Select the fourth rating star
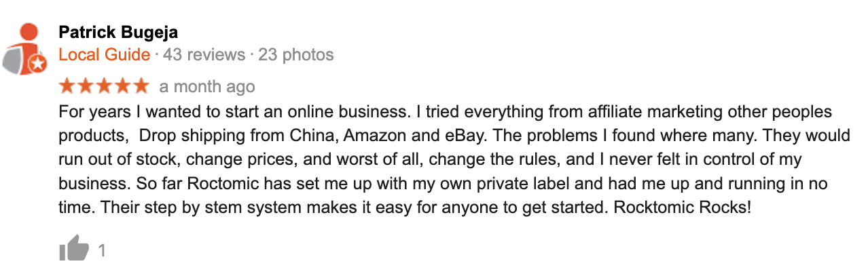The width and height of the screenshot is (868, 270). (122, 86)
